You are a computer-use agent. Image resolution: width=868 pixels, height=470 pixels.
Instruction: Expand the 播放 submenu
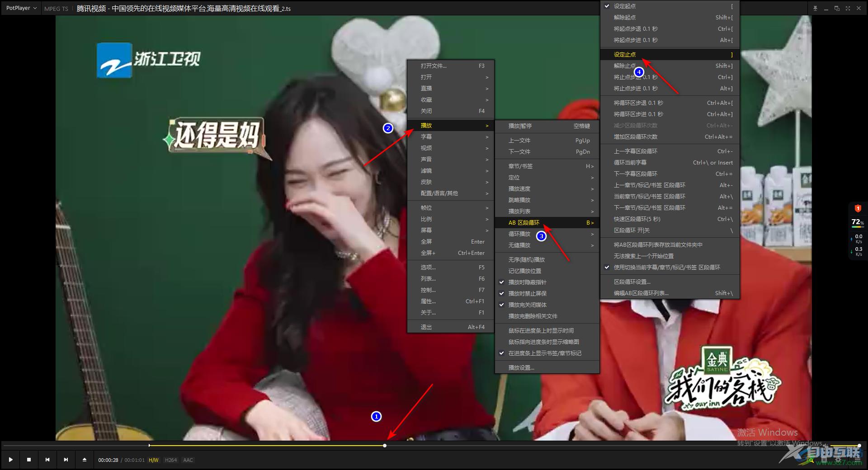tap(451, 125)
